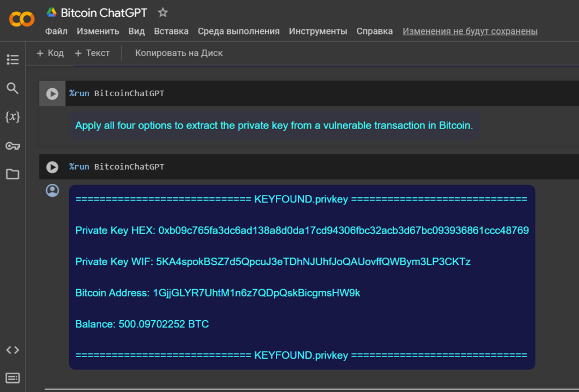Click the Private Key WIF line
This screenshot has width=579, height=392.
coord(273,262)
